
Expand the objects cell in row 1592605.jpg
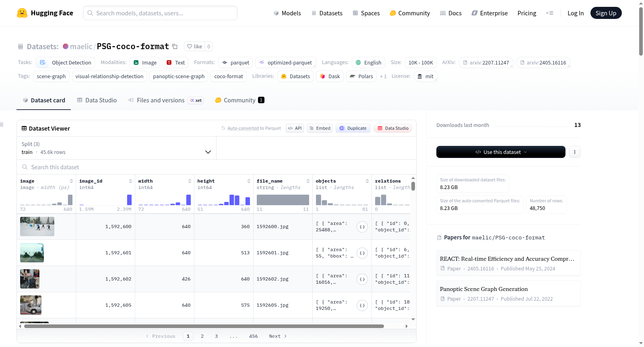362,305
